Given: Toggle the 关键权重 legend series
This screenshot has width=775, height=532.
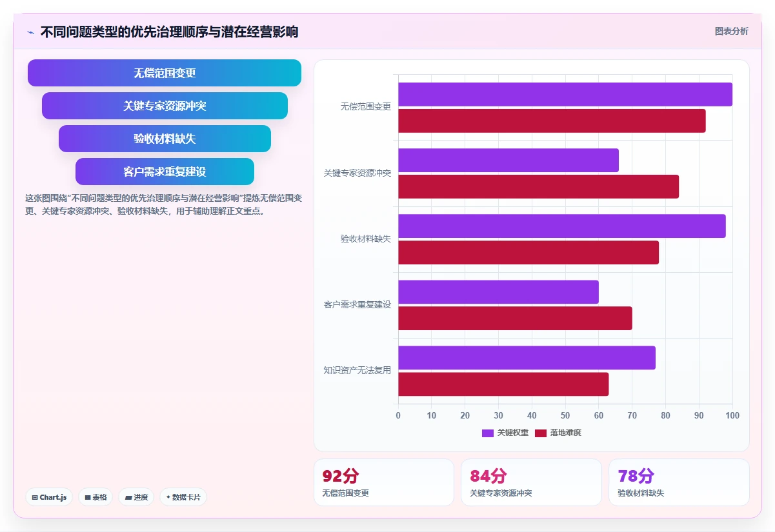Looking at the screenshot, I should [505, 433].
